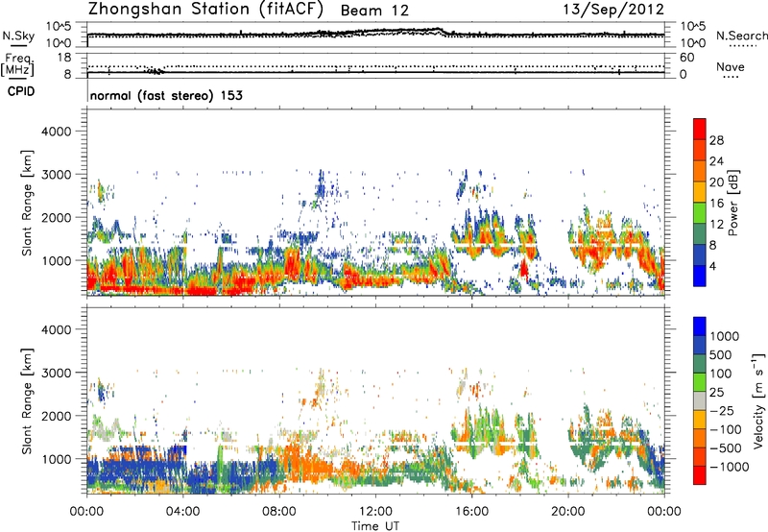Click the '-100' Velocity color bar value
The image size is (768, 532).
(x=726, y=429)
